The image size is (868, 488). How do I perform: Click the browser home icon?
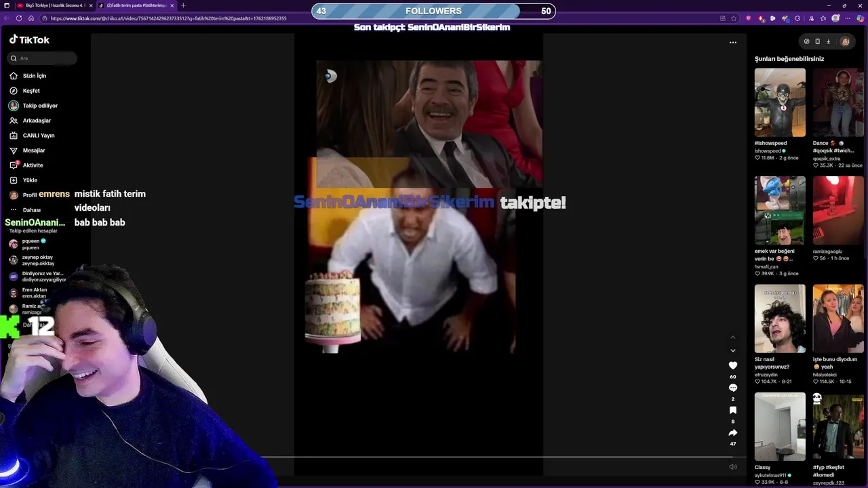click(x=33, y=18)
